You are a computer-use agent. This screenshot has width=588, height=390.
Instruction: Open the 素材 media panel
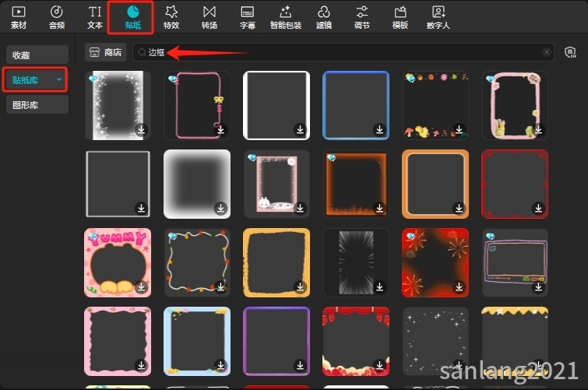[19, 17]
